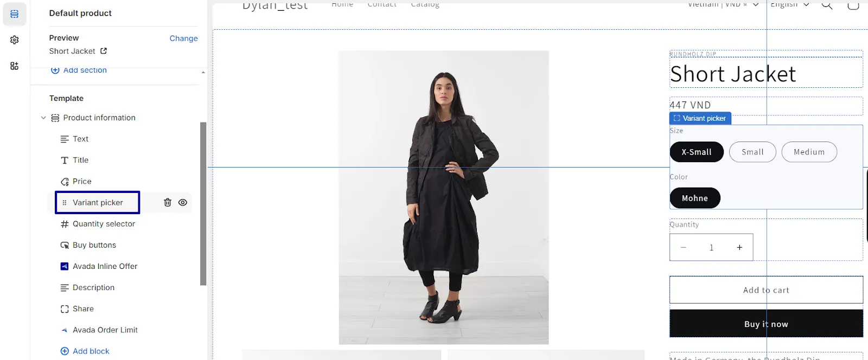Screen dimensions: 868x360
Task: Select the X-Small size option
Action: 697,152
